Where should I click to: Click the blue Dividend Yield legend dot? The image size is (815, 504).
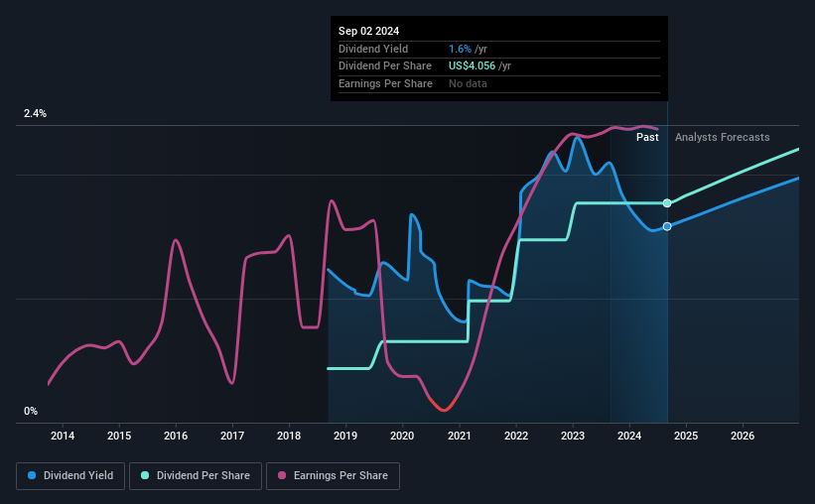[32, 475]
